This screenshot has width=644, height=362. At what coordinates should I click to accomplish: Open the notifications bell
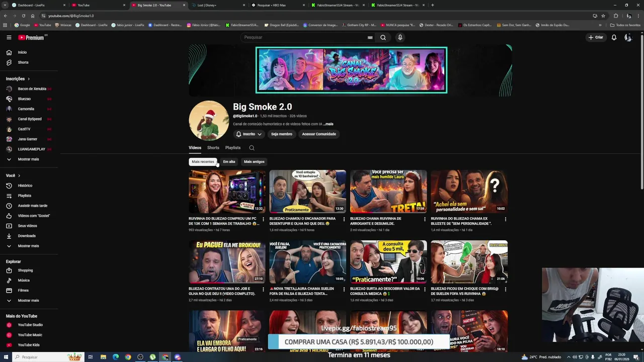click(x=614, y=37)
